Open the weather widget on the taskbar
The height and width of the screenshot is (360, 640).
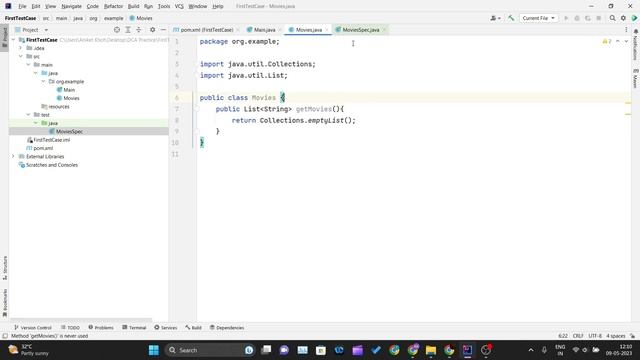tap(29, 350)
